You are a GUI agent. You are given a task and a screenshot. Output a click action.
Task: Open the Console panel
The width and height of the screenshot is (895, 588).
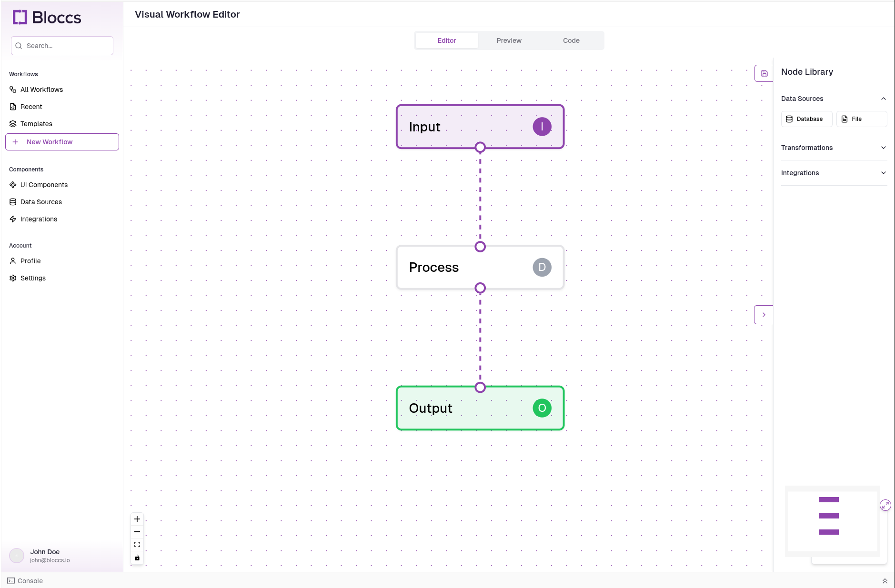pos(25,581)
